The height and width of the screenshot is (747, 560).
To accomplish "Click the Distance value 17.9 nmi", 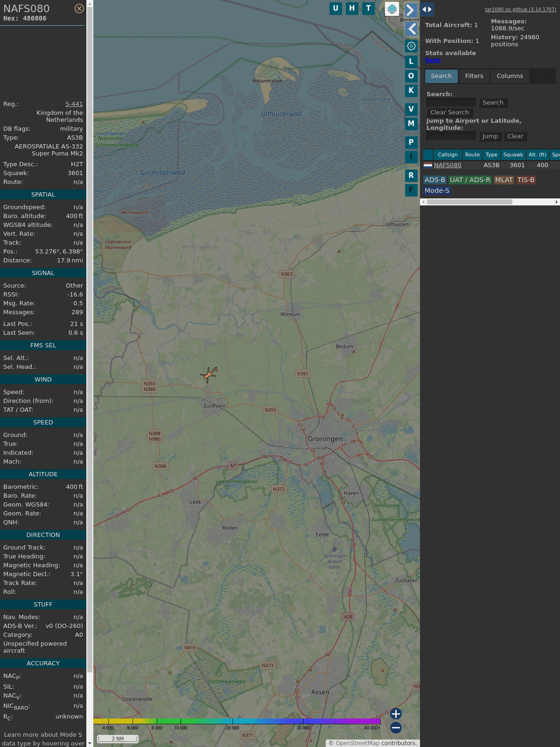I will 70,261.
